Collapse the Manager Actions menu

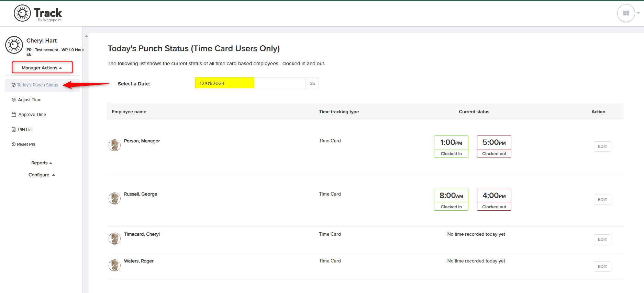pos(42,68)
